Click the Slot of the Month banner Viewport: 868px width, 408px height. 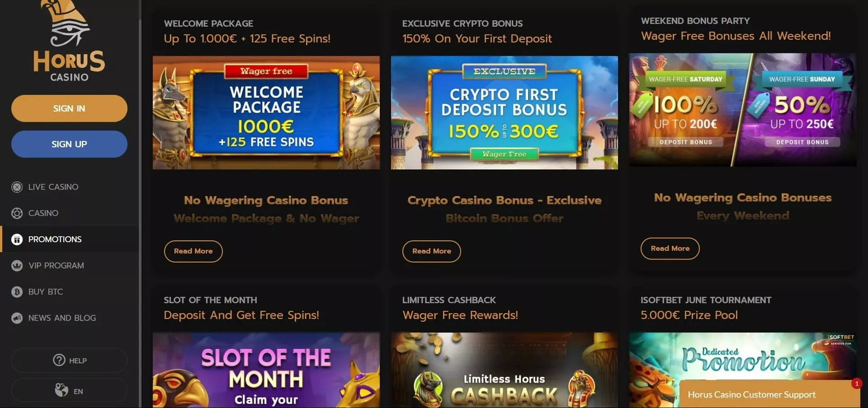pyautogui.click(x=266, y=370)
